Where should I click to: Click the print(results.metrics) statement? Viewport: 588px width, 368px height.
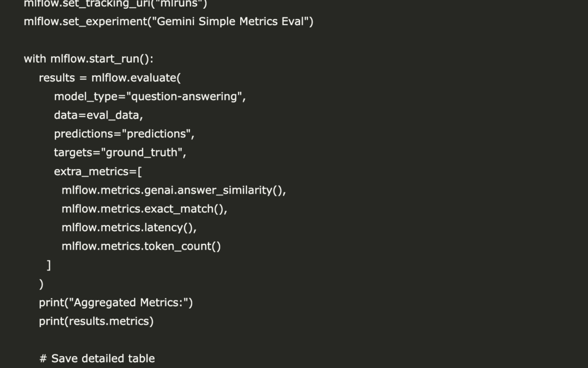[x=96, y=322]
